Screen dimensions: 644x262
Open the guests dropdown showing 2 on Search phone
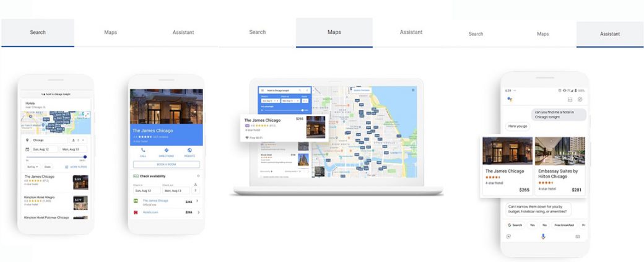coord(78,140)
